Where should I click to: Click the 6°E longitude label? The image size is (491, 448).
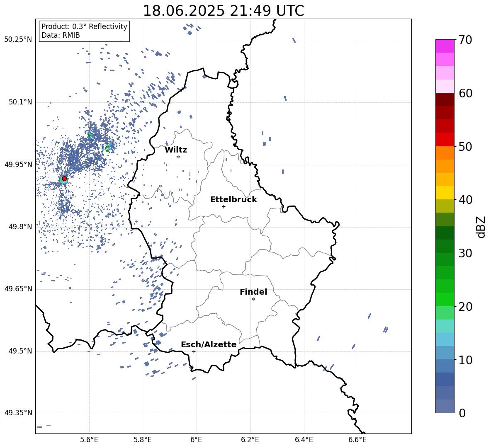coord(196,440)
